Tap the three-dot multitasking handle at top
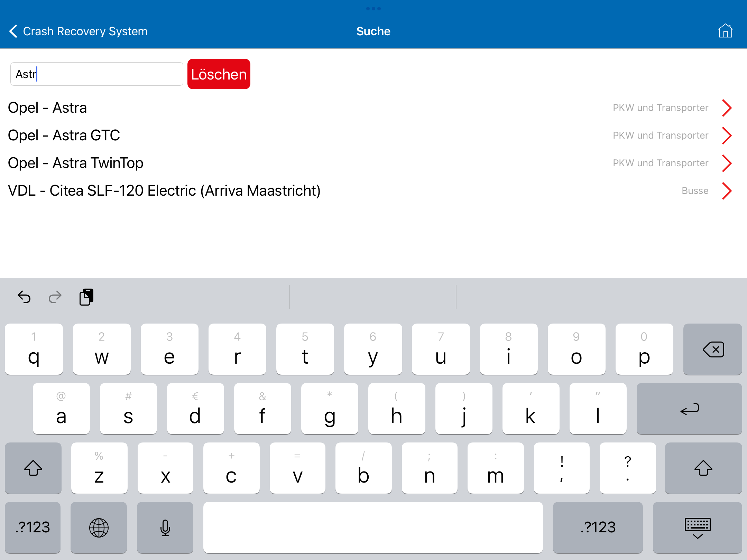 coord(373,9)
